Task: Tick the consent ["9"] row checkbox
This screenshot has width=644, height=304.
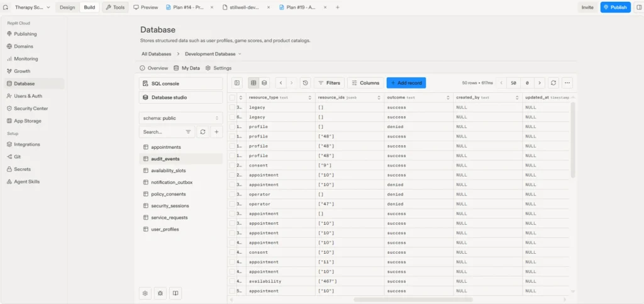Action: point(233,165)
